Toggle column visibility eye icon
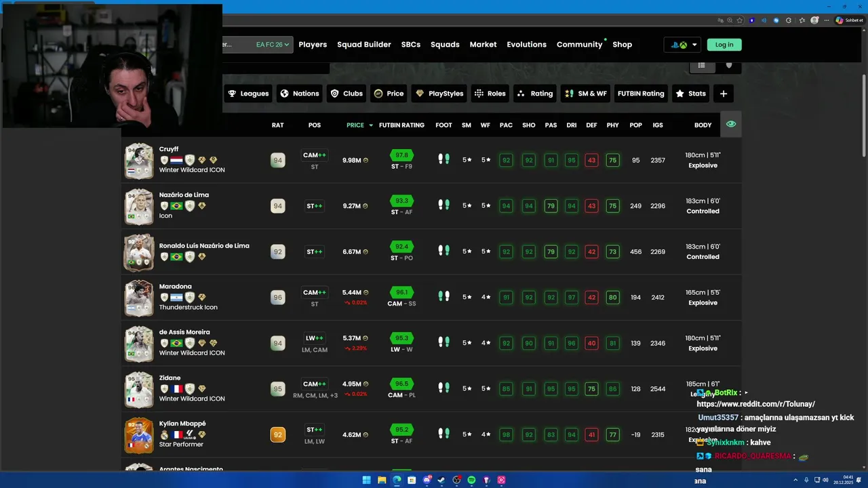868x488 pixels. 730,125
